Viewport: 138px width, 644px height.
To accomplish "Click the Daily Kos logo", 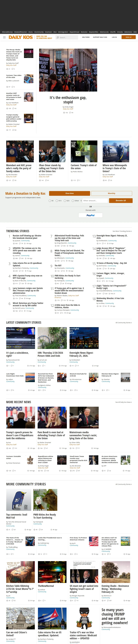I will (21, 37).
